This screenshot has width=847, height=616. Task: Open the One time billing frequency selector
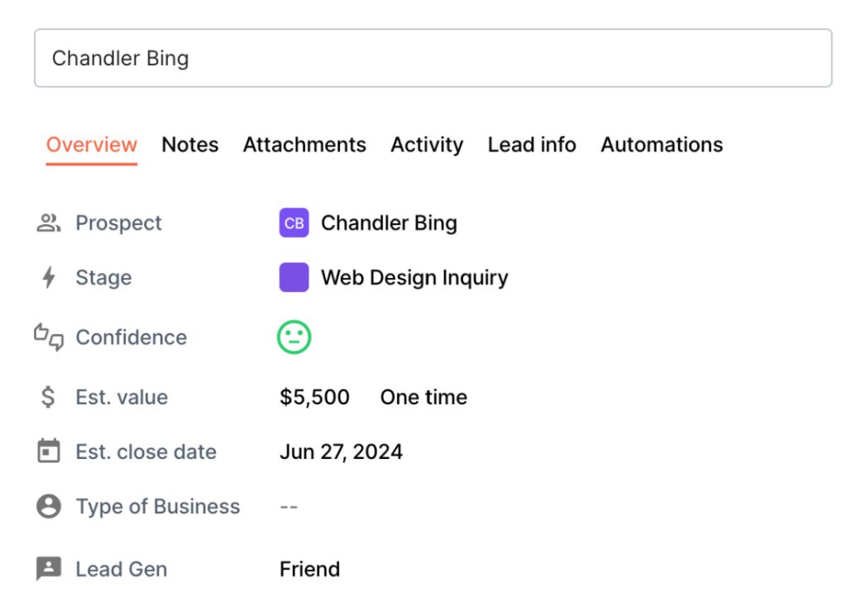pyautogui.click(x=423, y=398)
